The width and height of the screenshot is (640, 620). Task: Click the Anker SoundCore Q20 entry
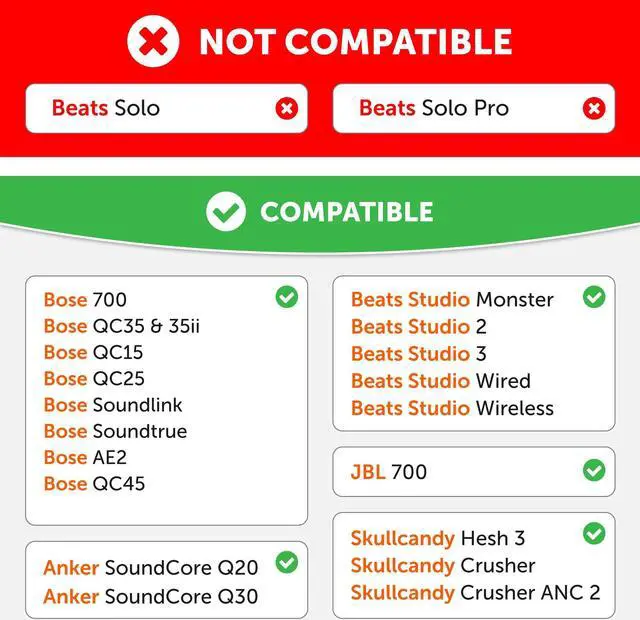[150, 568]
